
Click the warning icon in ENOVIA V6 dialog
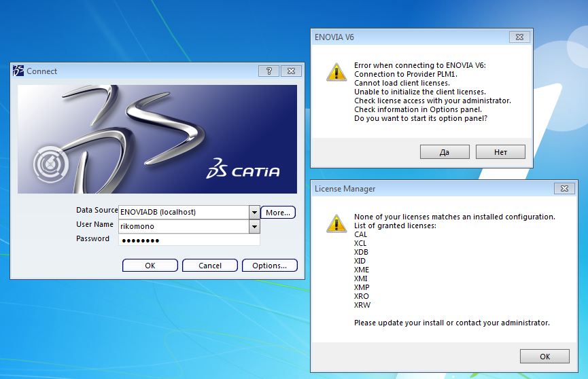[336, 72]
